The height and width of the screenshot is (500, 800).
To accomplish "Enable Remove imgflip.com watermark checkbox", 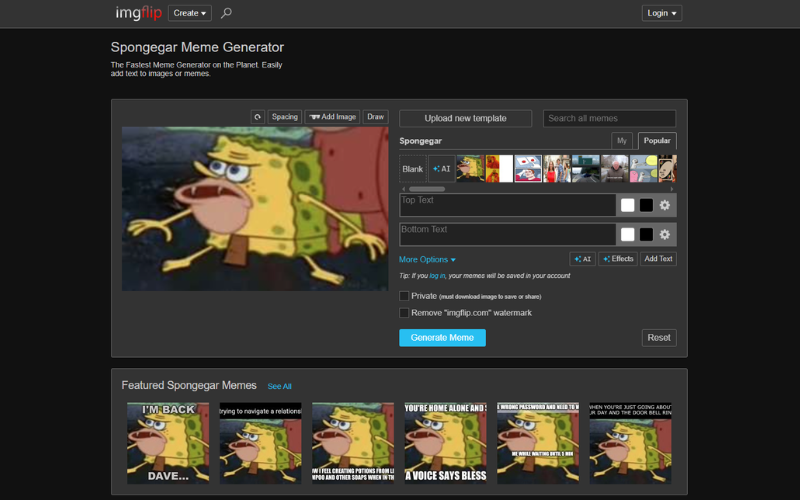I will click(x=404, y=313).
